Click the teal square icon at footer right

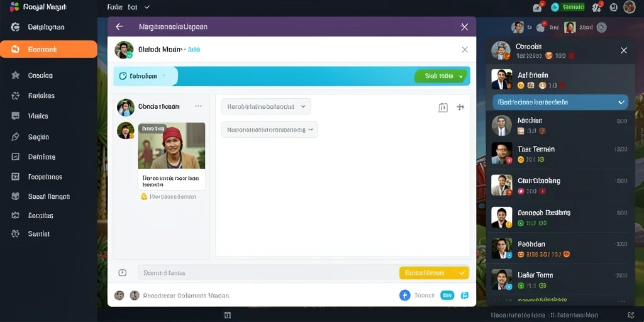click(465, 296)
